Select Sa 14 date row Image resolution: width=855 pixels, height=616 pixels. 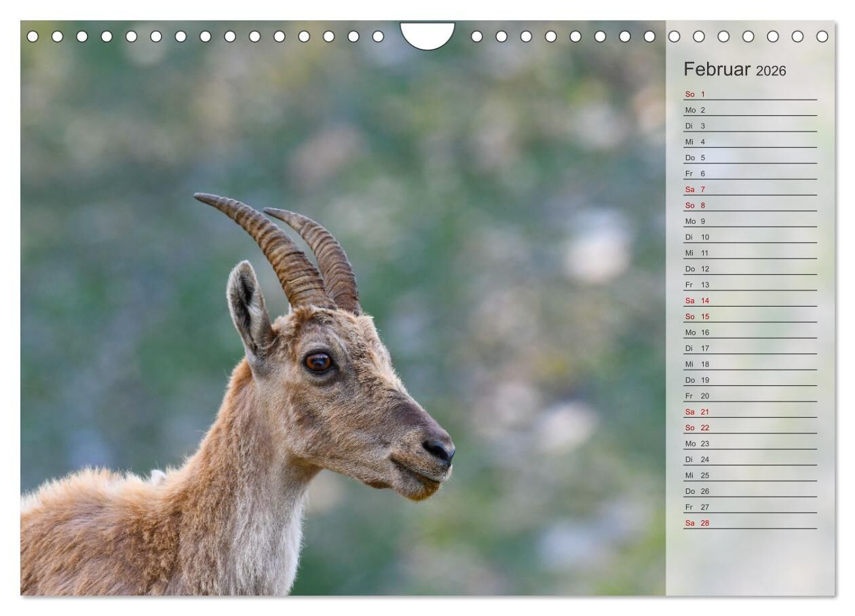pos(750,301)
